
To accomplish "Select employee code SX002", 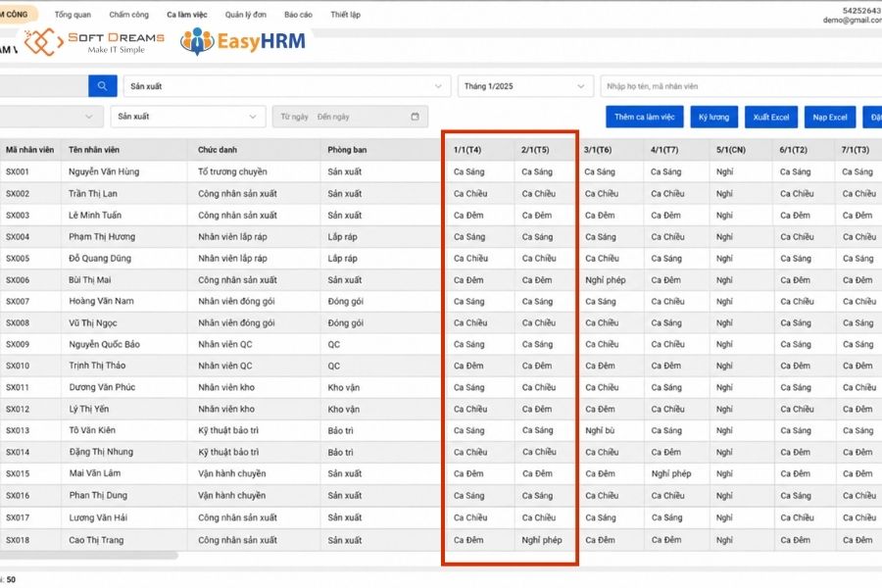I will pos(18,194).
